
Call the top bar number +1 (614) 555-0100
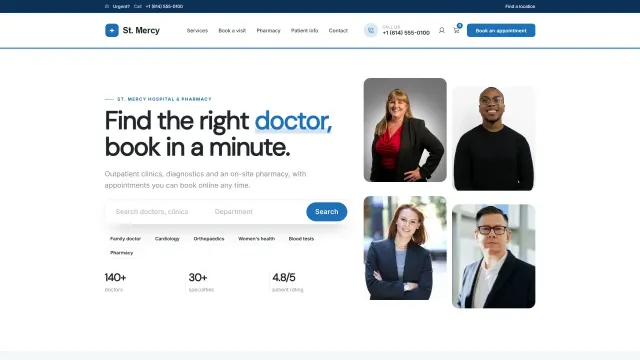tap(164, 7)
